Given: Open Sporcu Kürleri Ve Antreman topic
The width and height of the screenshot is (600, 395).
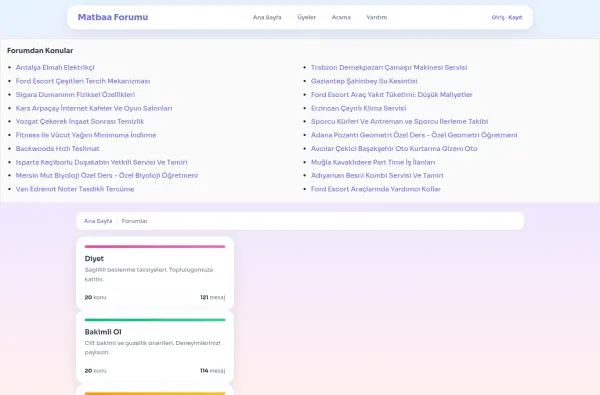Looking at the screenshot, I should click(399, 121).
